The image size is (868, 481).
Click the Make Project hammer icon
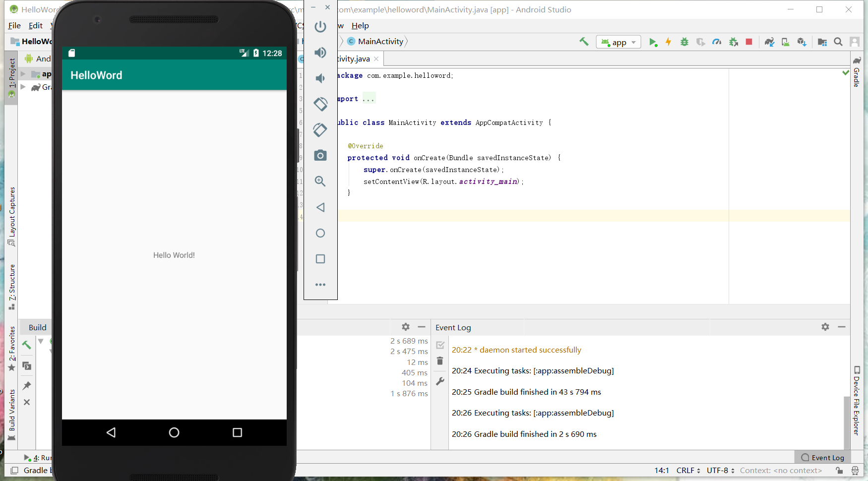coord(584,42)
